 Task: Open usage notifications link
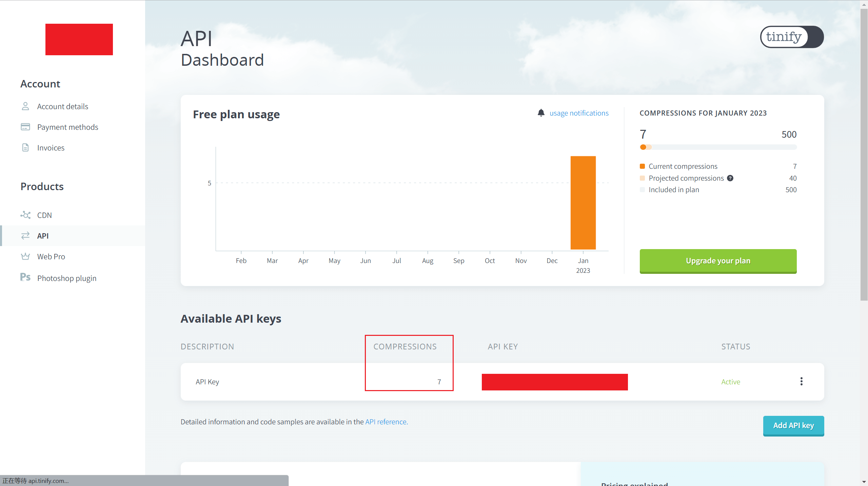[579, 113]
